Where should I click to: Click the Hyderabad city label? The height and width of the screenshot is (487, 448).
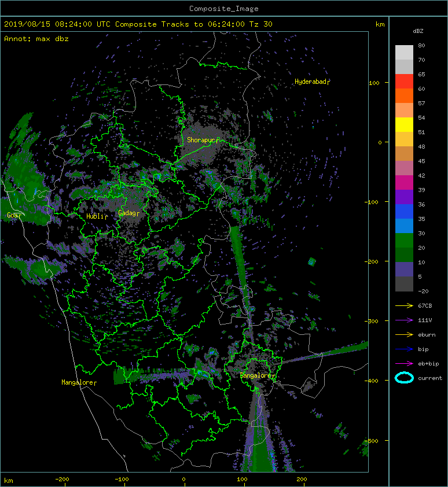312,82
